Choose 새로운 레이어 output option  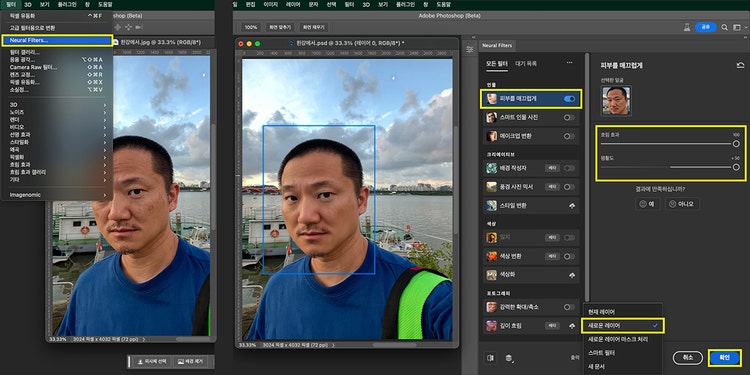[623, 326]
